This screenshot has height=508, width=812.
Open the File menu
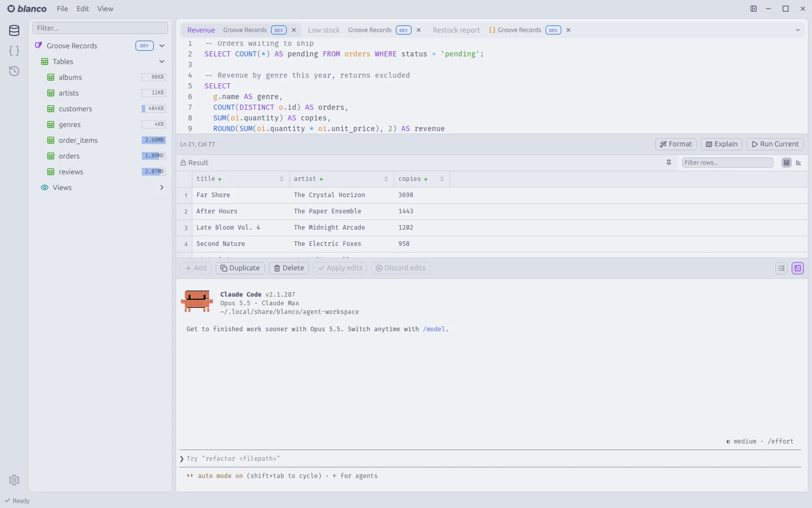pos(62,9)
